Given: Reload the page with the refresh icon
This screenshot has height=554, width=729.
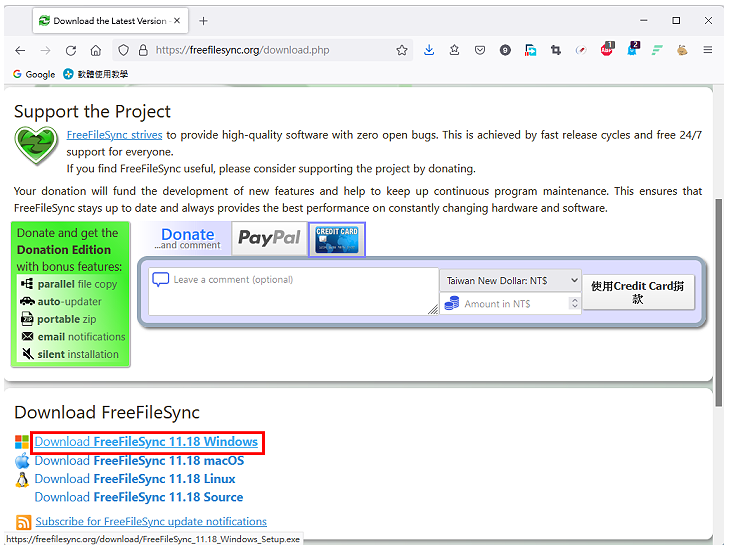Looking at the screenshot, I should coord(71,50).
